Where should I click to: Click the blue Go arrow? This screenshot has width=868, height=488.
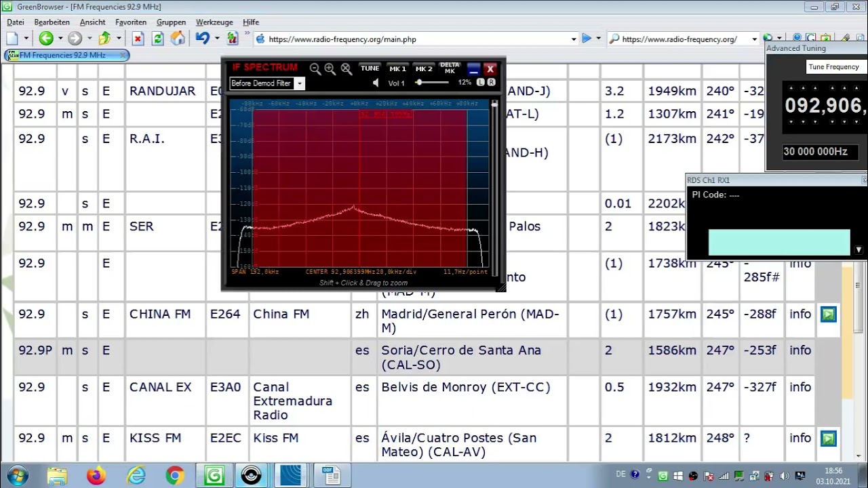(587, 39)
